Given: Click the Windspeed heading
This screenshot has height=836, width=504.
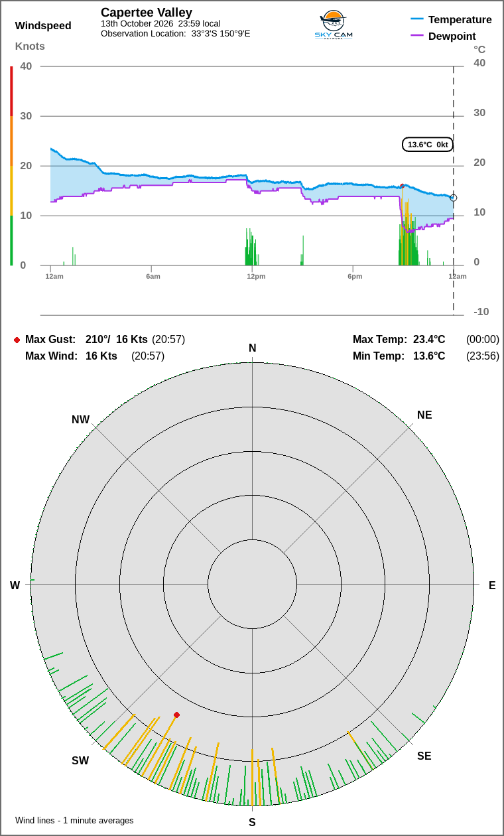Looking at the screenshot, I should click(x=43, y=26).
